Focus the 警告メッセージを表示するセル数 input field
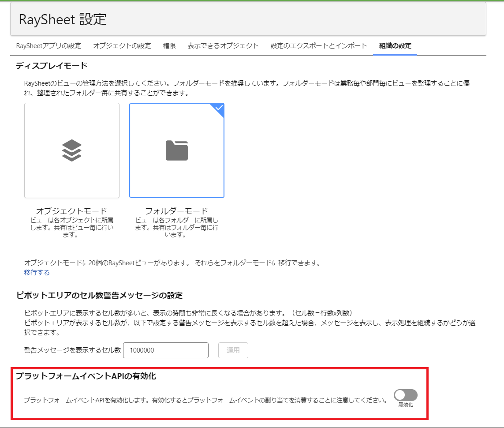Viewport: 504px width, 428px height. click(166, 350)
